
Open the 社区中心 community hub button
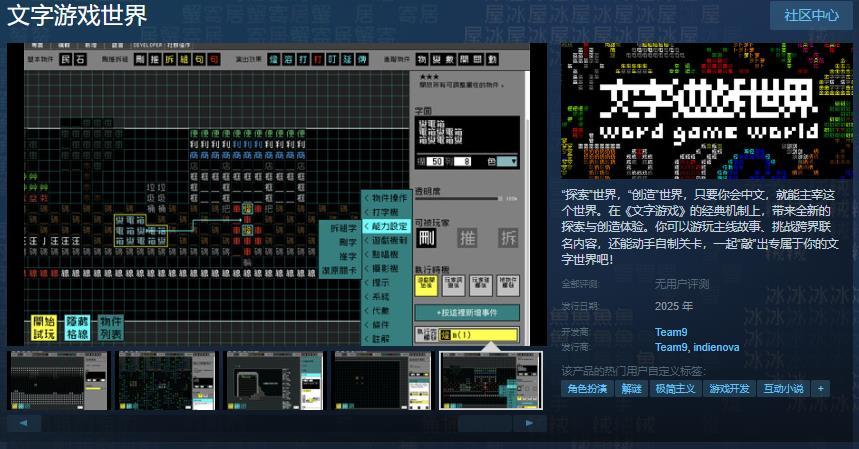811,15
